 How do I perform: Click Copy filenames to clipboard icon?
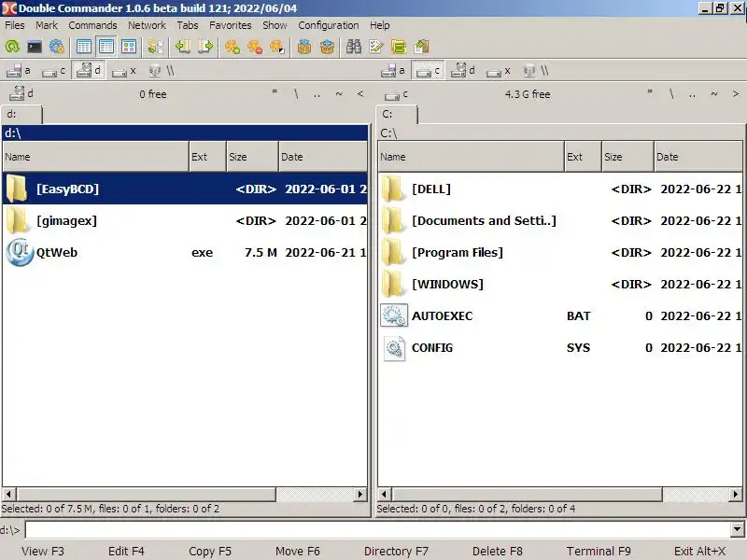[x=421, y=47]
